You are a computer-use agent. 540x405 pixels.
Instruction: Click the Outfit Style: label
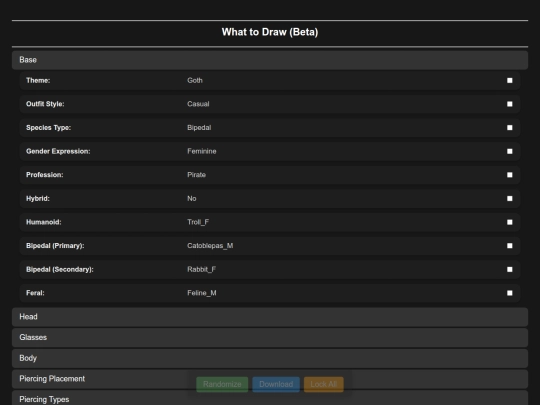point(45,104)
